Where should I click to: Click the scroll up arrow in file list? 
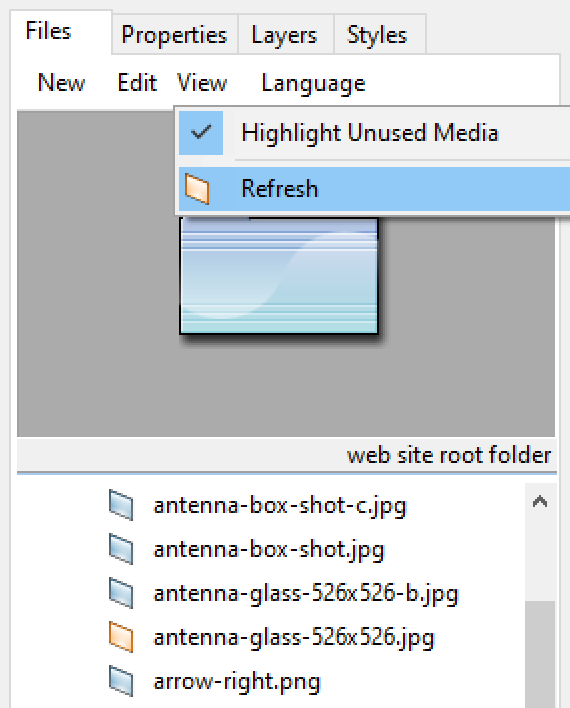(540, 501)
